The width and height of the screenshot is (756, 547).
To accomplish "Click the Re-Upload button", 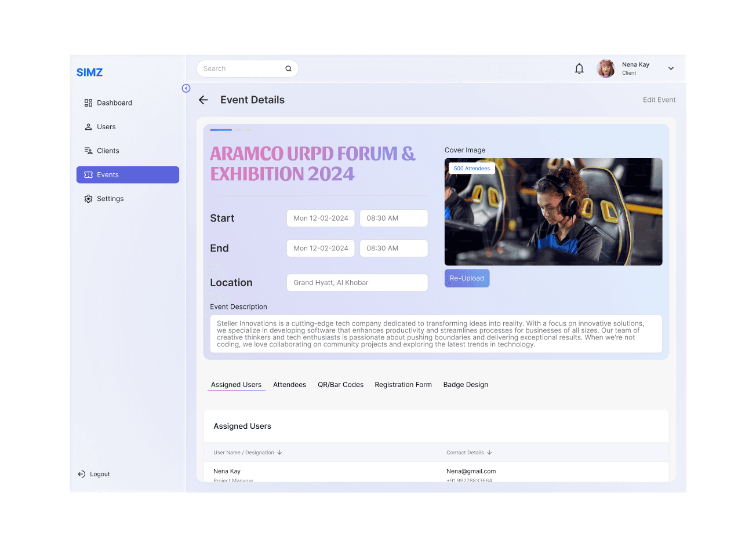I will point(467,278).
